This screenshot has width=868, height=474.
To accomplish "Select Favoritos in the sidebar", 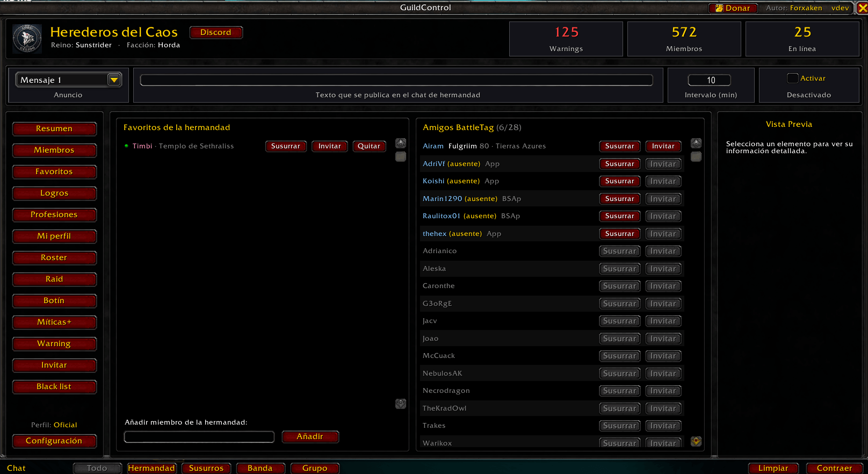I will pyautogui.click(x=54, y=172).
